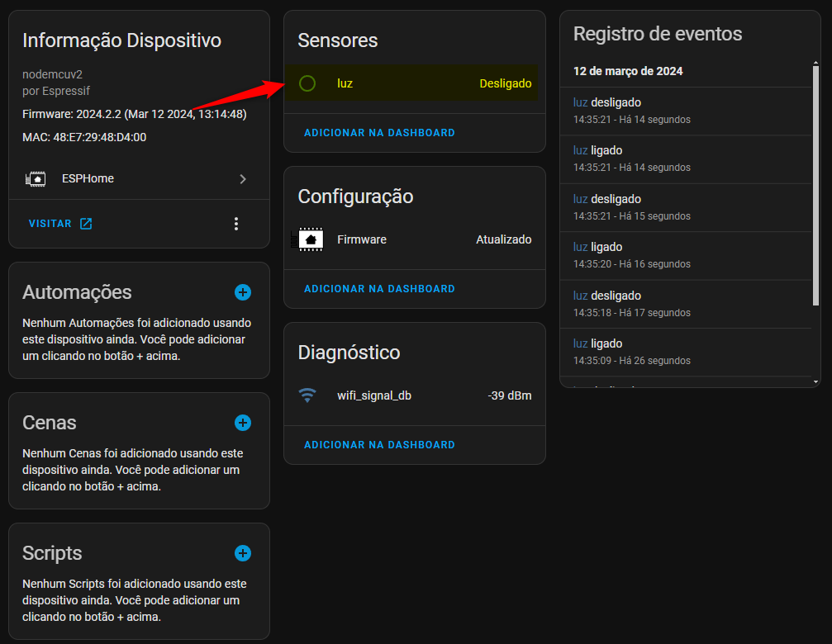Add Sensores entities to dashboard
832x644 pixels.
tap(379, 132)
